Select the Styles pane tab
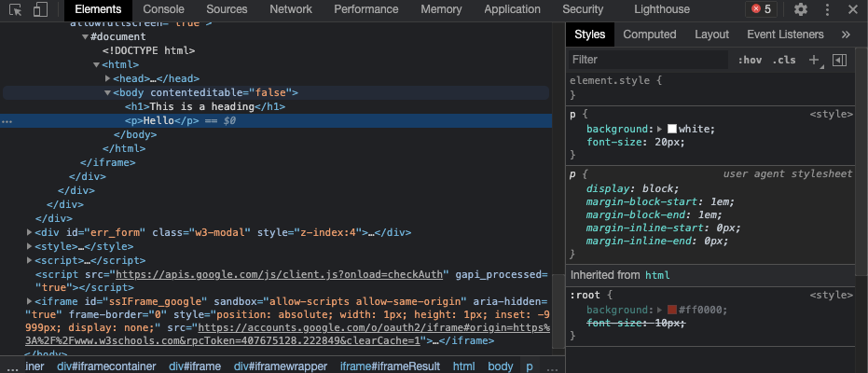 tap(589, 35)
